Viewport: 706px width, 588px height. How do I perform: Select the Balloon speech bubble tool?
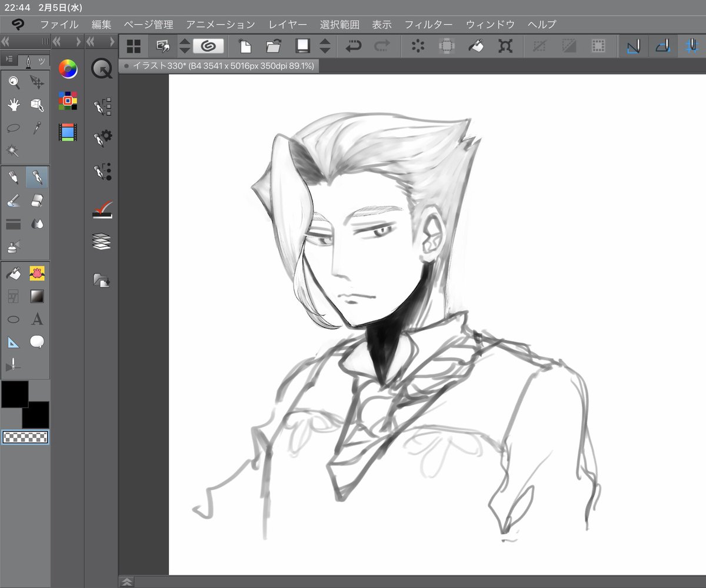[x=36, y=342]
